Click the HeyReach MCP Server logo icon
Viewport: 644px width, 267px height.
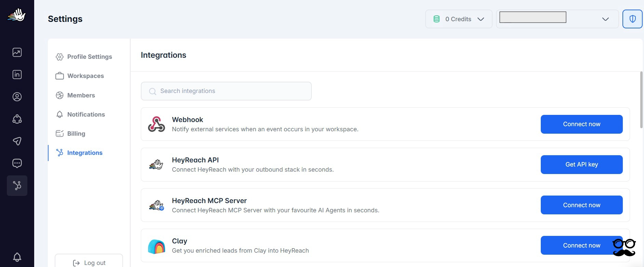pyautogui.click(x=157, y=205)
